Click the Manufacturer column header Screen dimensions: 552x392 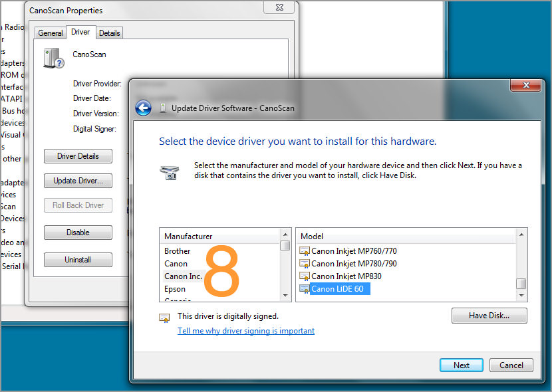tap(219, 237)
